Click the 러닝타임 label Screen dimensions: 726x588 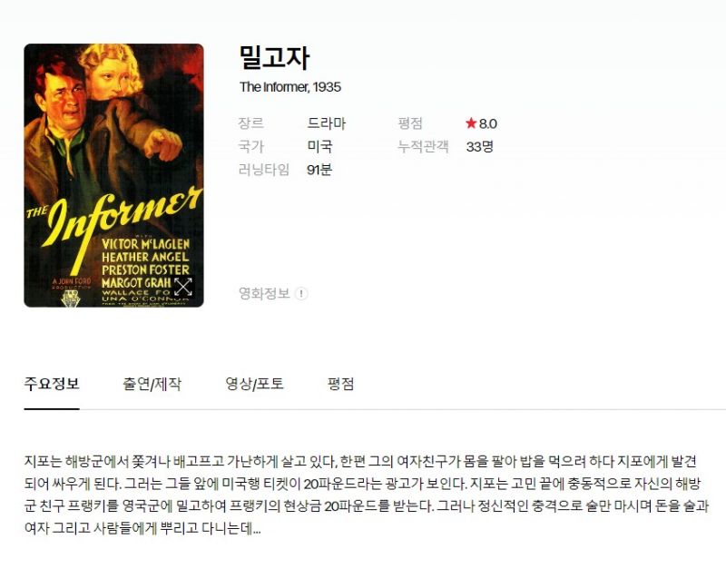(264, 170)
